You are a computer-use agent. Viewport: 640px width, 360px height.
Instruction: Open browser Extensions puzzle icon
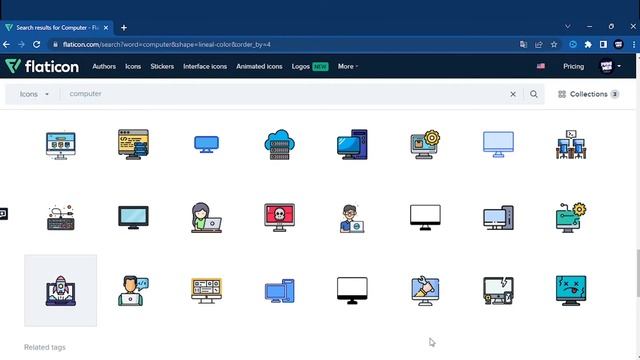click(x=588, y=44)
